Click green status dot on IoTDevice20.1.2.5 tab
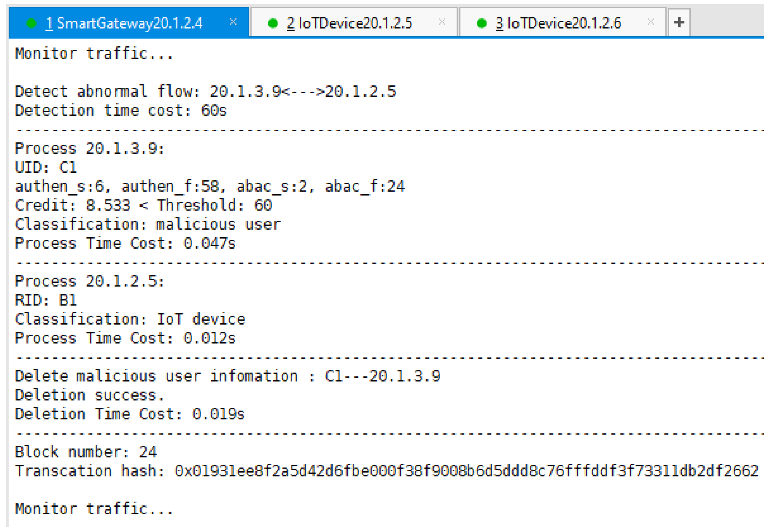Screen dimensions: 770x532 tap(273, 23)
